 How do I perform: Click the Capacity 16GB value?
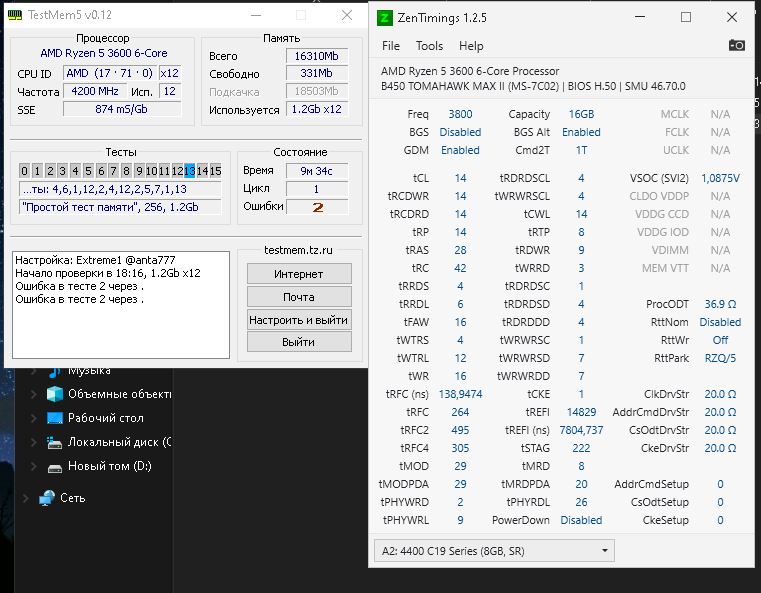[581, 114]
